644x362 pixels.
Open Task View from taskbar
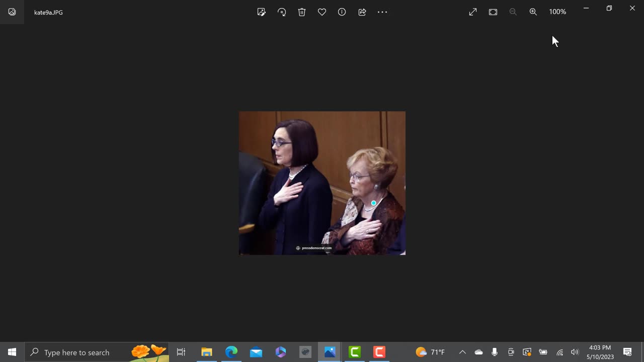181,352
